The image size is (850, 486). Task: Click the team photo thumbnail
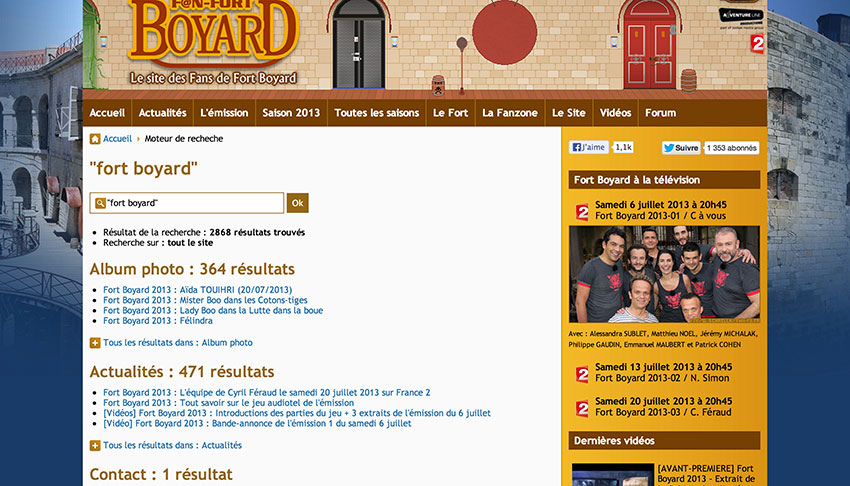(664, 274)
